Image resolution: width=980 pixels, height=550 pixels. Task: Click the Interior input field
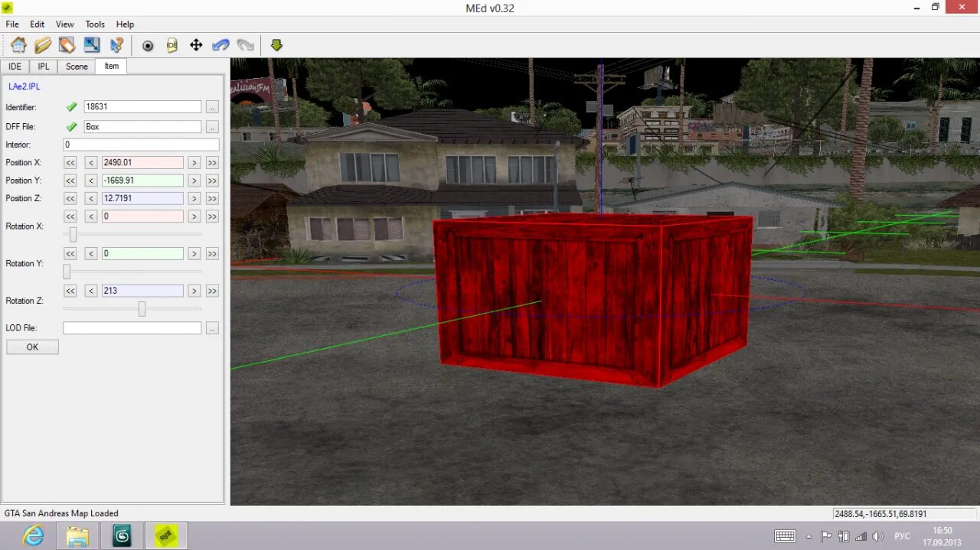pyautogui.click(x=141, y=145)
